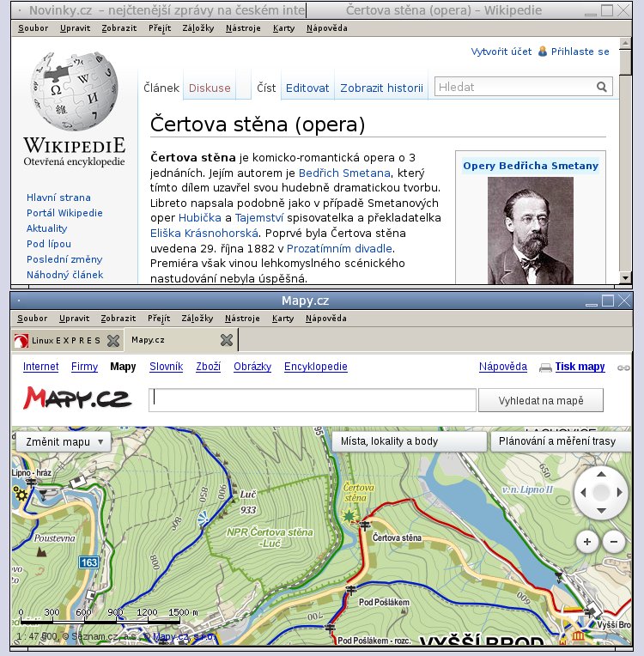Close the Mapy.cz tab
The width and height of the screenshot is (644, 656).
coord(227,340)
